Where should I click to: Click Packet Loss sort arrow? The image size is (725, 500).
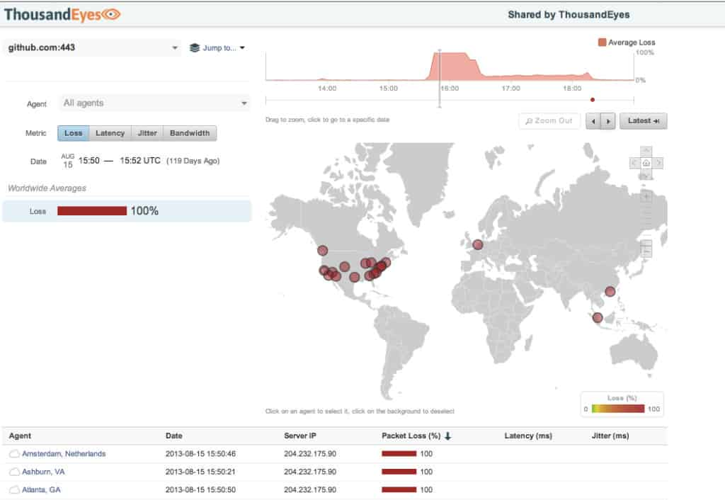click(448, 436)
